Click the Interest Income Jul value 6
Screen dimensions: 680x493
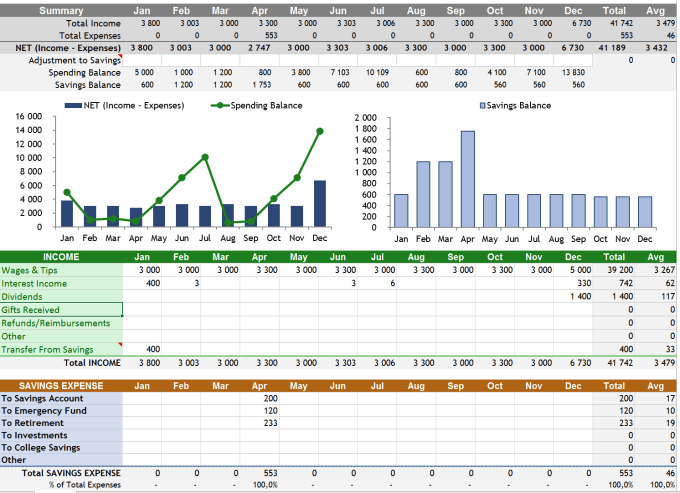click(x=392, y=283)
